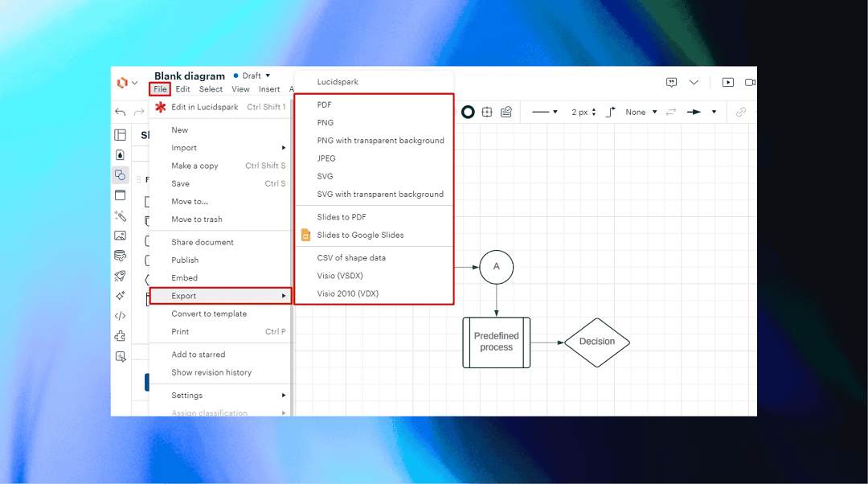Click the Blank diagram document title

[190, 76]
